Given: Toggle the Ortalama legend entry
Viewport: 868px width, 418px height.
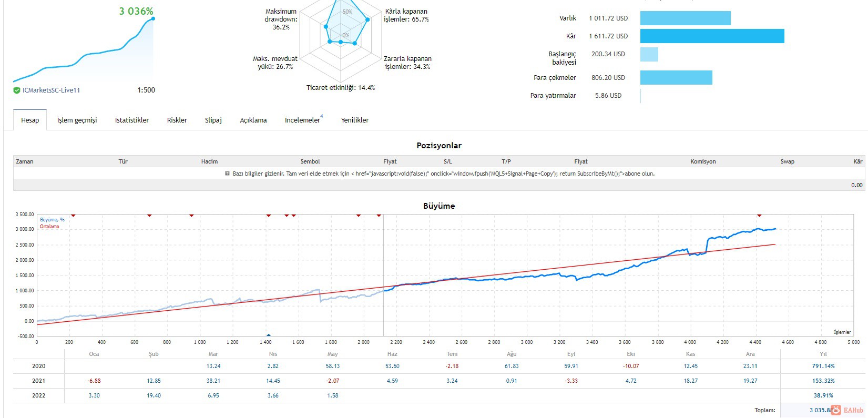Looking at the screenshot, I should (x=49, y=227).
